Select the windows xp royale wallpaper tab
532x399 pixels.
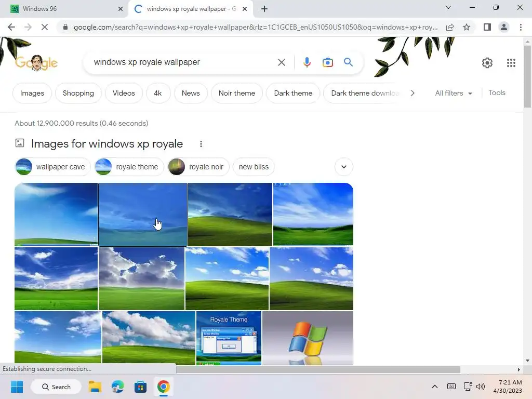[191, 9]
